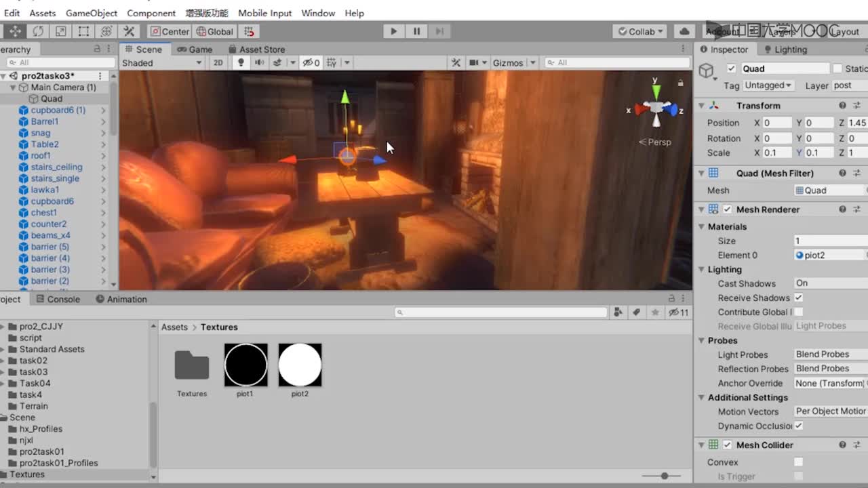Open Light Probes Blend Probes dropdown
The height and width of the screenshot is (488, 868).
(x=831, y=354)
